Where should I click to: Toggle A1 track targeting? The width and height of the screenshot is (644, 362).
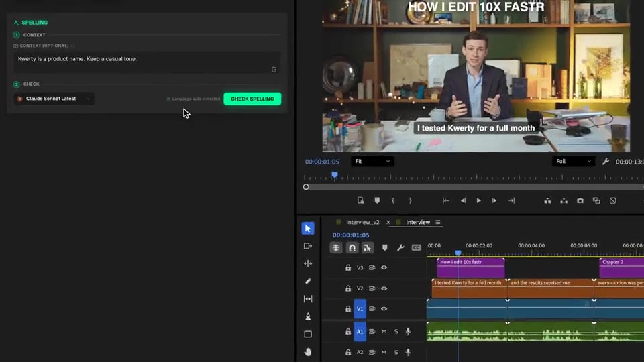point(360,332)
